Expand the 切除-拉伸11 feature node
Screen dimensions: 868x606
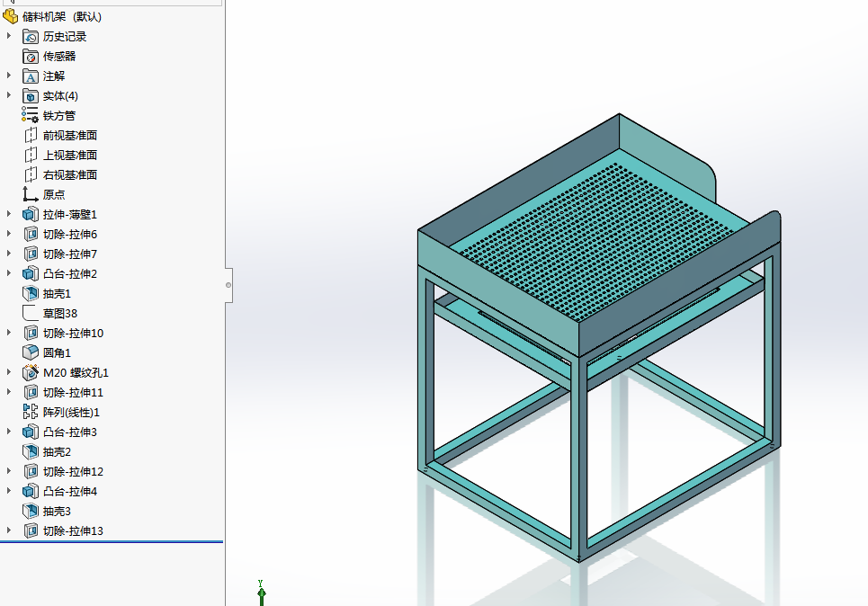(9, 392)
